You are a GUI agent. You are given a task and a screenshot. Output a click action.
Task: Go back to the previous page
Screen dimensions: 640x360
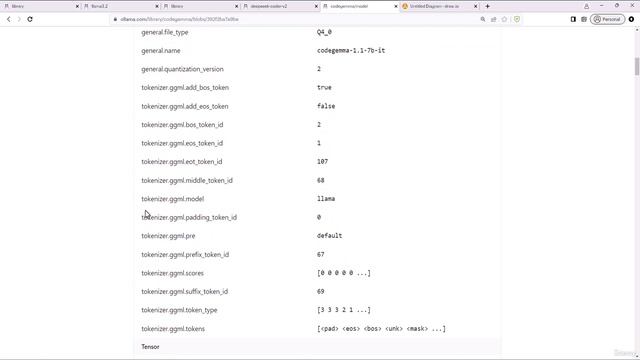9,19
